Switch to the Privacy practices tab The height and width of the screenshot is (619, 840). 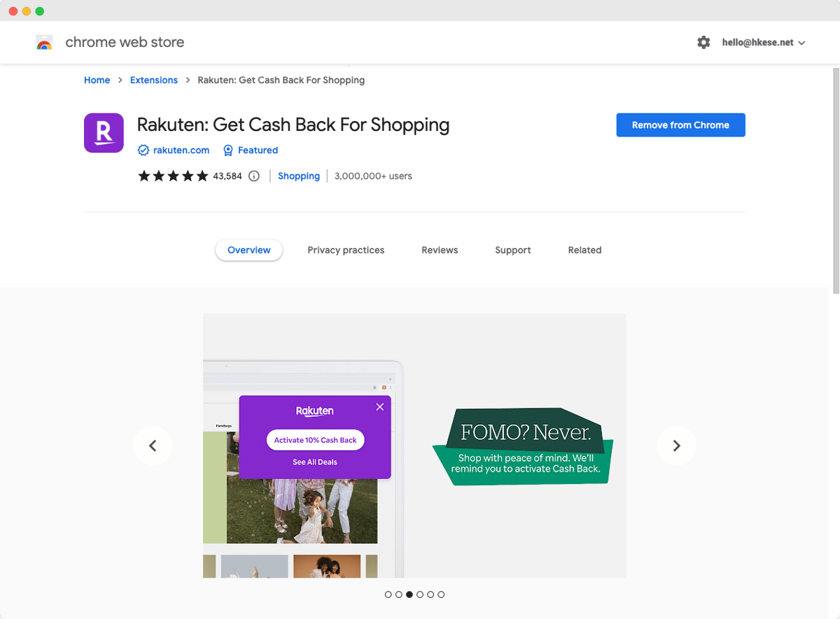(346, 250)
